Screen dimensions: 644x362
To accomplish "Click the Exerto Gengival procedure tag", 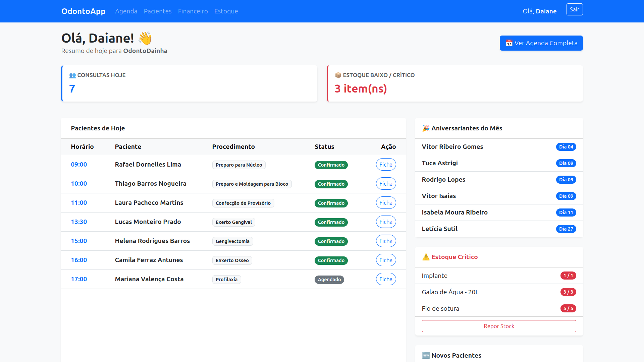I will point(234,222).
